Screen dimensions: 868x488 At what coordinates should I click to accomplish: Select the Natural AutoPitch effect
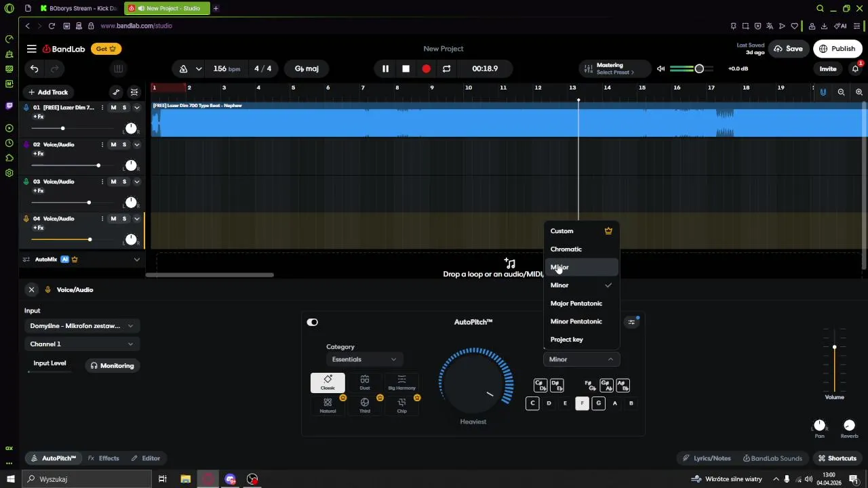pyautogui.click(x=328, y=405)
